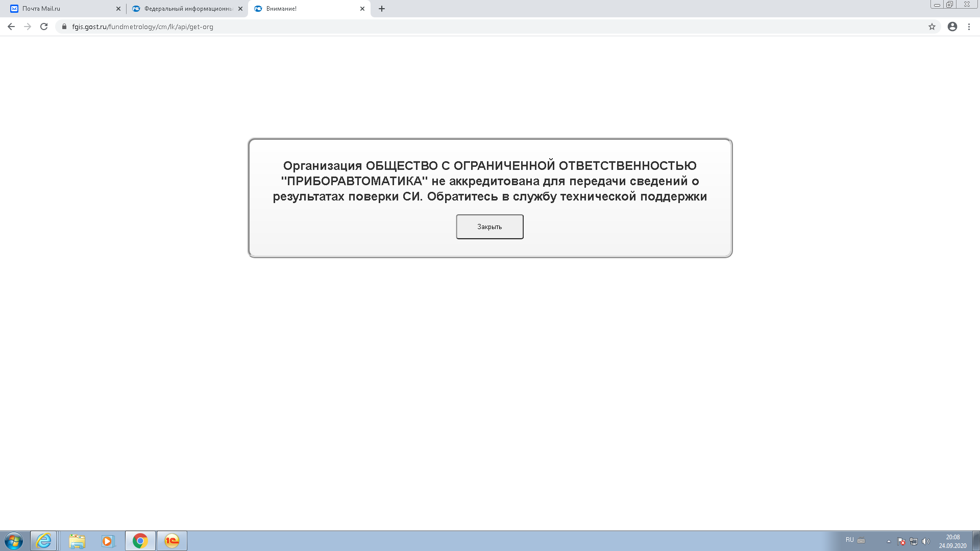Close the Почта Mail.ru tab
Screen dimensions: 980x551
pos(118,9)
